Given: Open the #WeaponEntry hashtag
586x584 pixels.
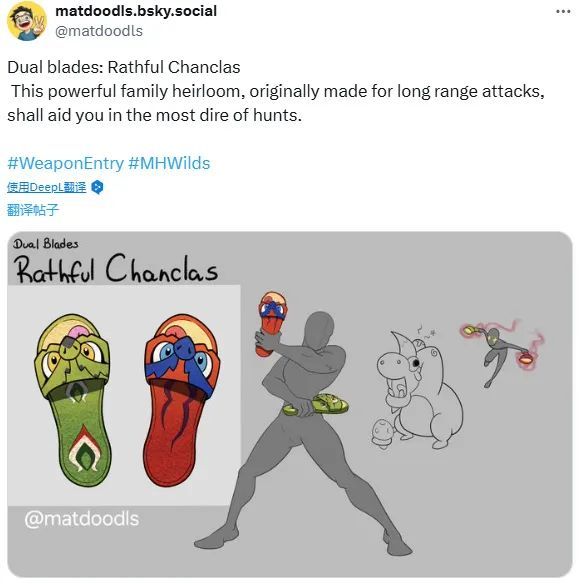Looking at the screenshot, I should 65,163.
